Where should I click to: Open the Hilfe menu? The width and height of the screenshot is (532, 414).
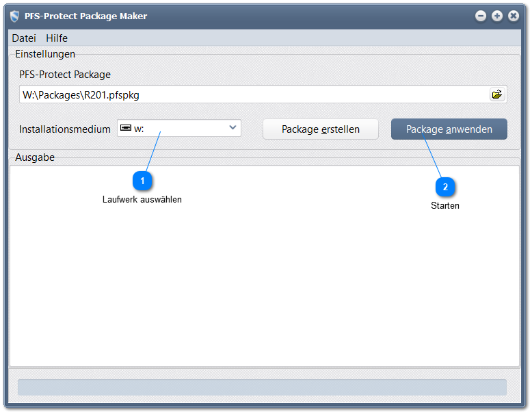click(57, 38)
